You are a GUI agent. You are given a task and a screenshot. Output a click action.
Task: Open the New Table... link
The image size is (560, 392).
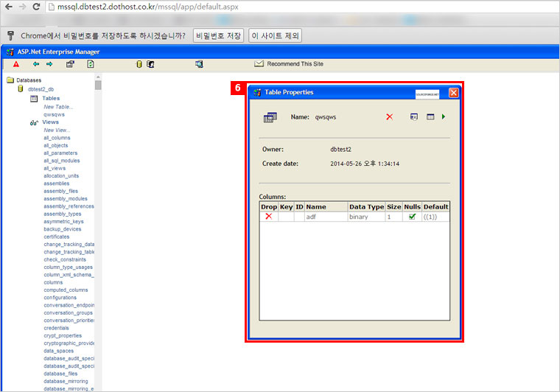[x=58, y=107]
